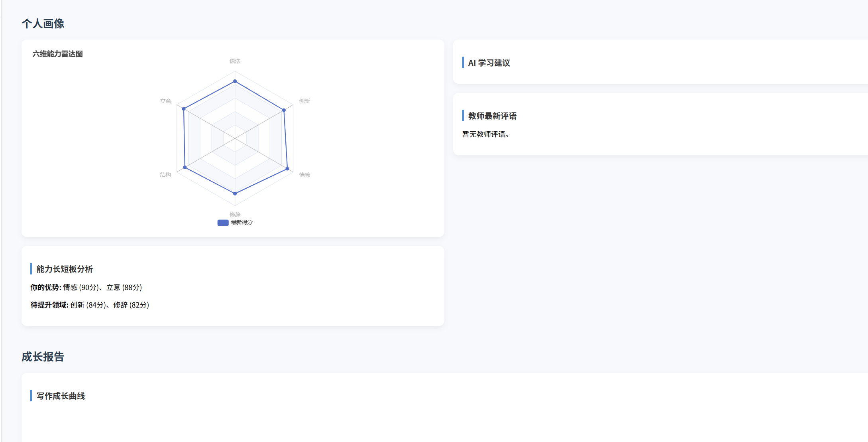Image resolution: width=868 pixels, height=442 pixels.
Task: Click the 最新得分 legend label
Action: (x=242, y=223)
